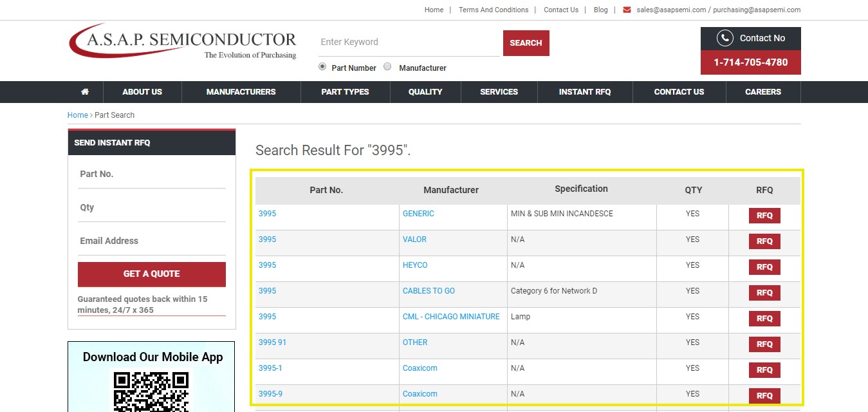
Task: Focus the Enter Keyword search field
Action: pos(409,42)
